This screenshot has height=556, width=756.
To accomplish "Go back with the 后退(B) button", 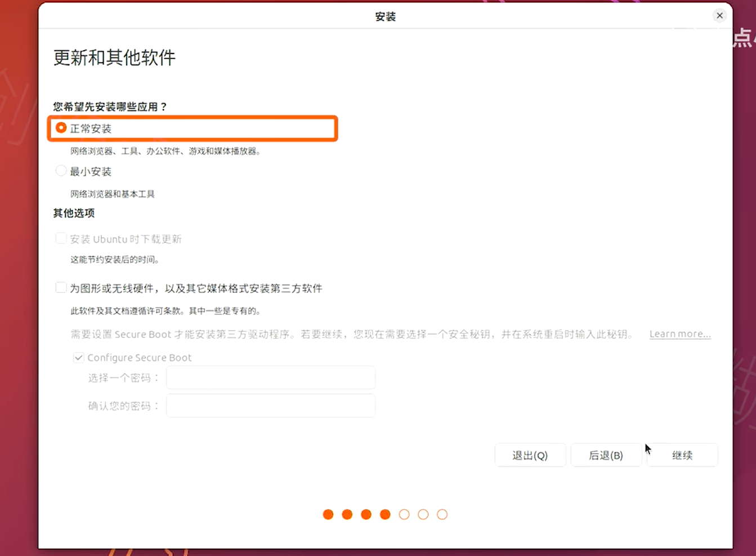I will tap(606, 455).
